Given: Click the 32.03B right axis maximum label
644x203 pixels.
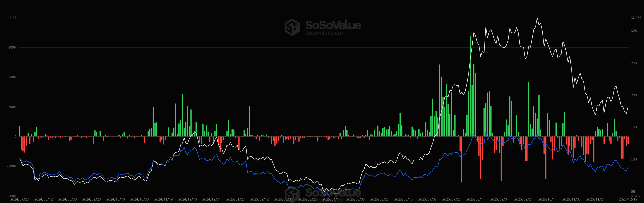Looking at the screenshot, I should coord(636,18).
